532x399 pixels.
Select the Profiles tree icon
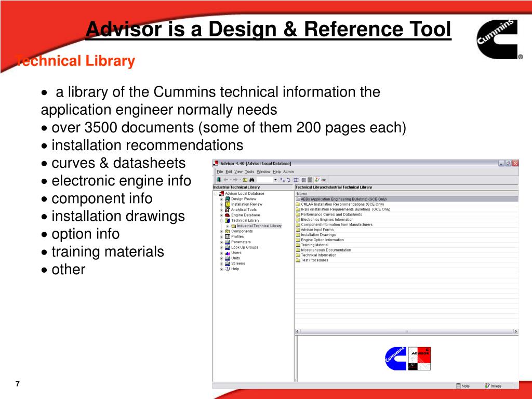(228, 236)
